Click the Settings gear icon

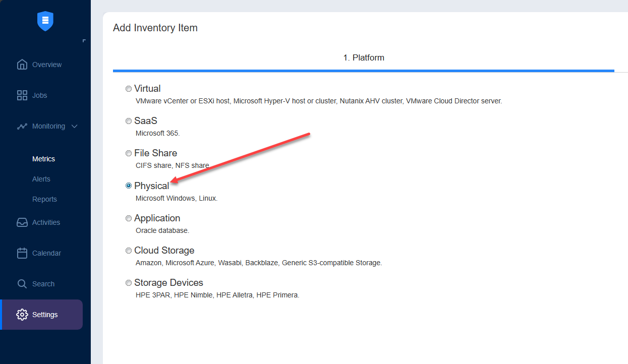click(22, 315)
